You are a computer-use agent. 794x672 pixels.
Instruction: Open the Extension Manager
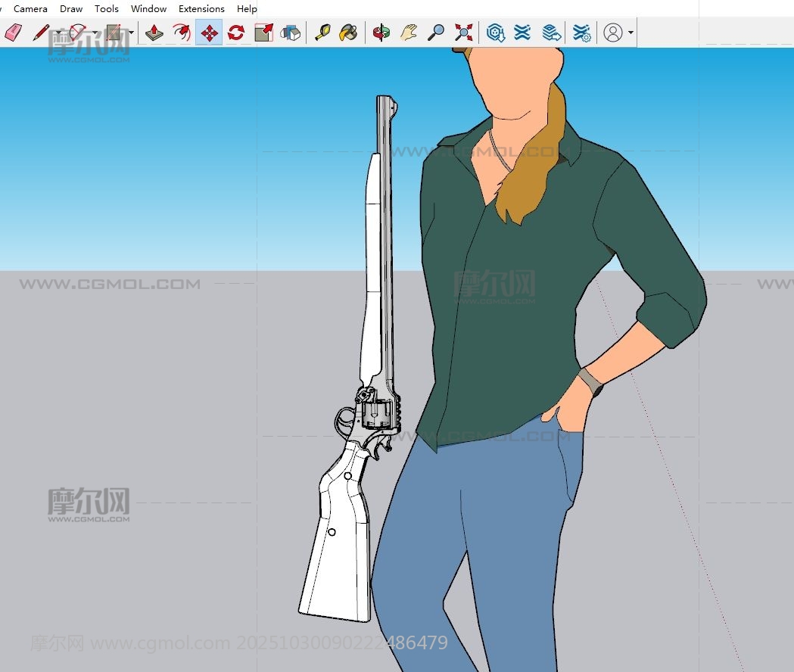pos(581,33)
